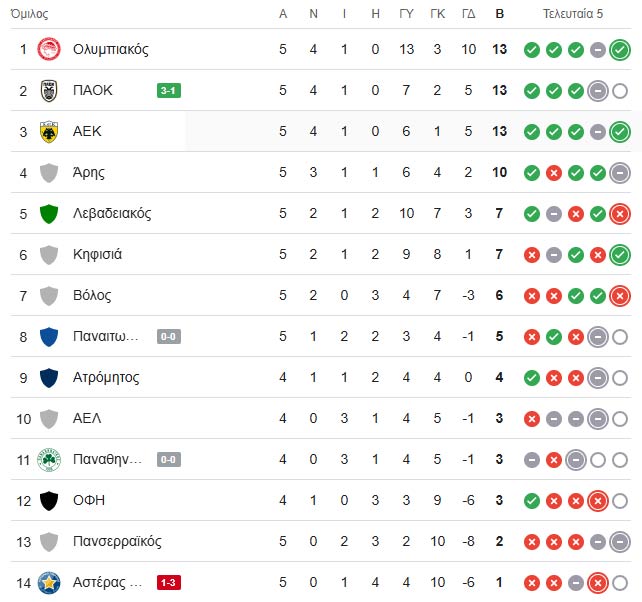The width and height of the screenshot is (642, 602).
Task: Click the Ατρόμητος dark blue shield
Action: coord(48,377)
